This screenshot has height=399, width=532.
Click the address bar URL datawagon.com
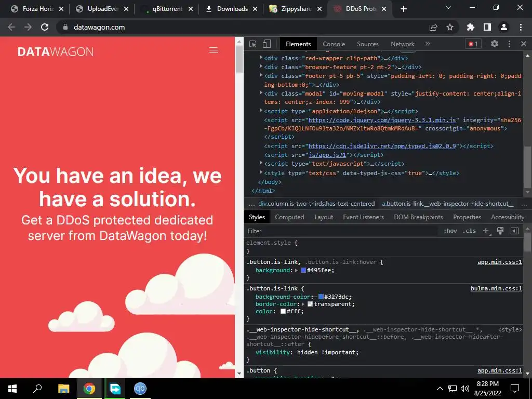tap(99, 27)
